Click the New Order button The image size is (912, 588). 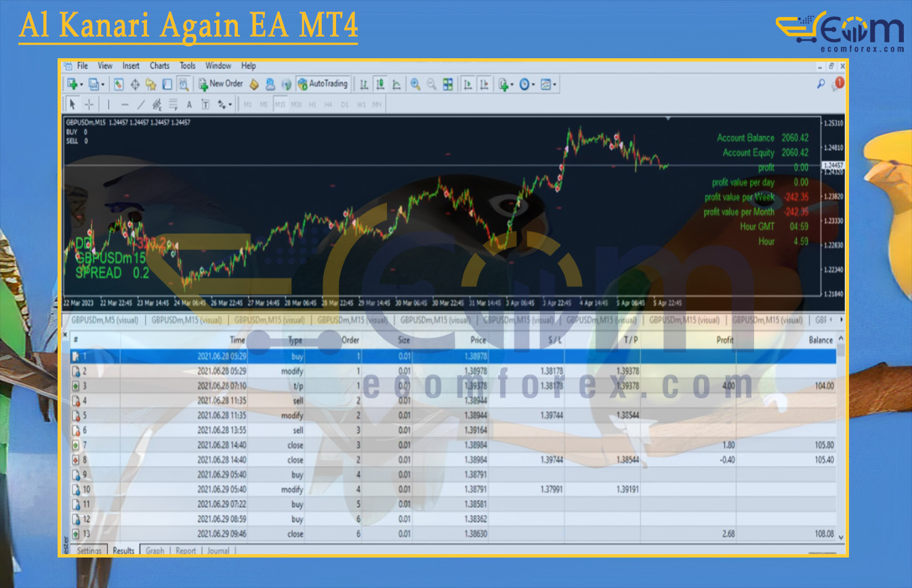pos(220,84)
